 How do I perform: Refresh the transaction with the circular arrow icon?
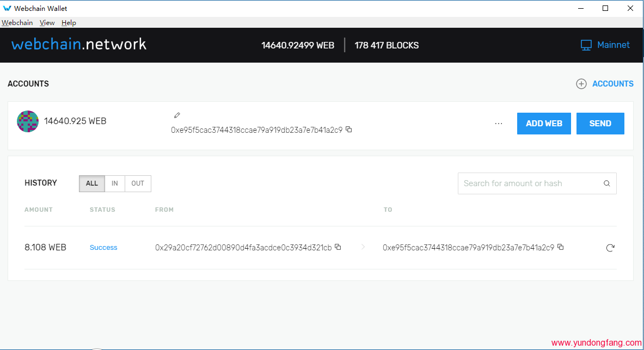click(610, 248)
